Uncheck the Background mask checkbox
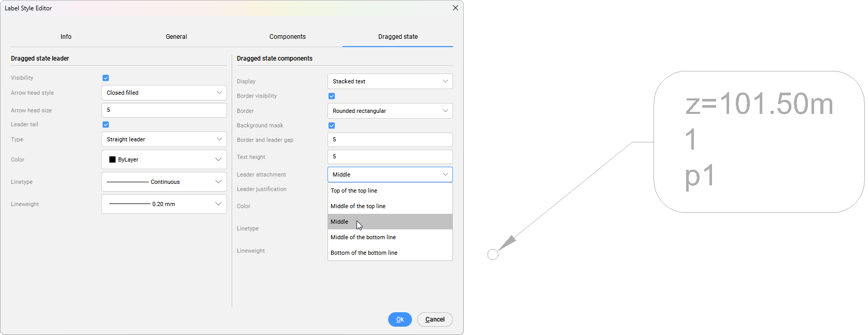This screenshot has height=335, width=868. tap(332, 126)
